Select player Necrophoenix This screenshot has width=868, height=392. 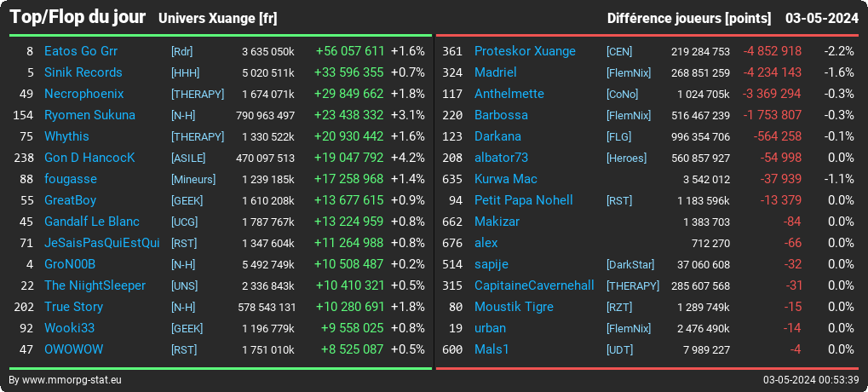(84, 94)
